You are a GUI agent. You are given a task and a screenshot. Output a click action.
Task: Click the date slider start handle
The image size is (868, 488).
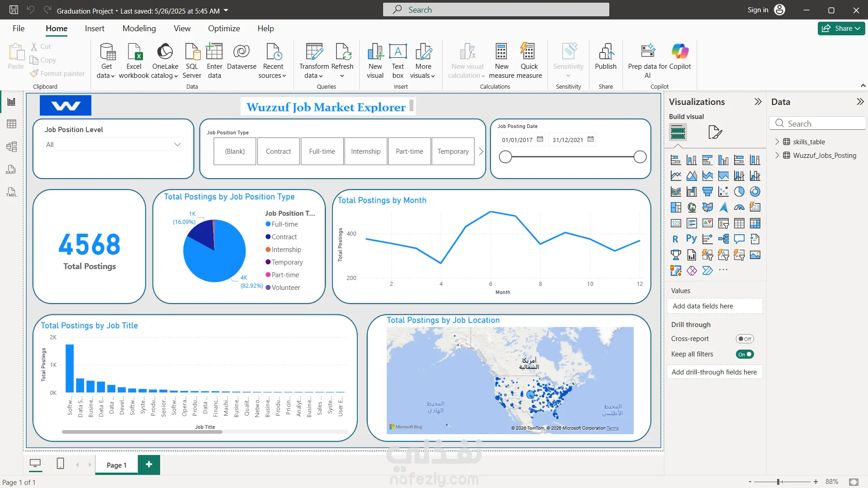pos(505,157)
